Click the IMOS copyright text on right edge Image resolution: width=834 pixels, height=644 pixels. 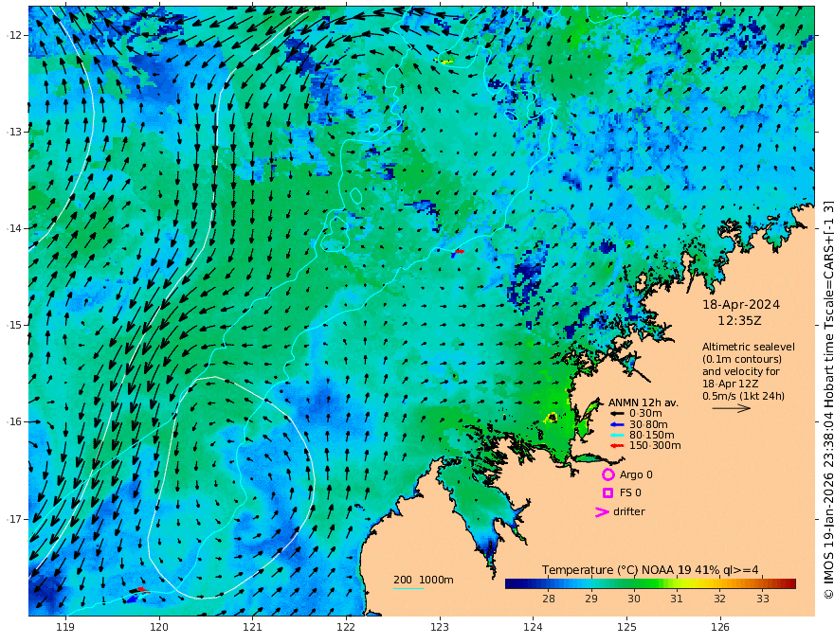(827, 400)
